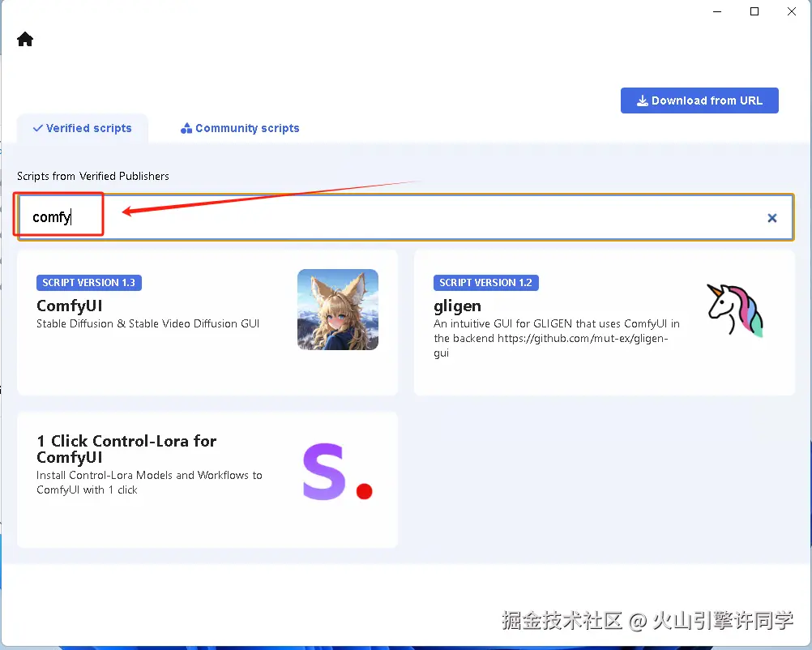Image resolution: width=812 pixels, height=650 pixels.
Task: Select the gligen script title
Action: click(457, 306)
